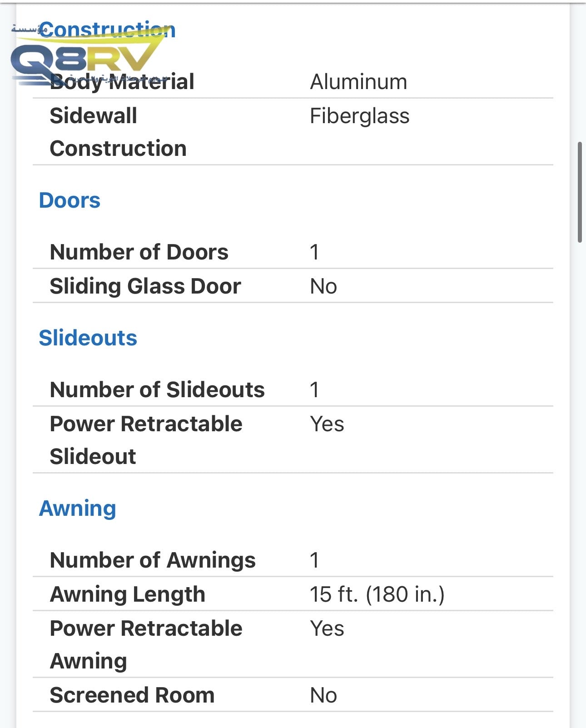Jump to the Awning section heading
This screenshot has width=586, height=728.
click(78, 509)
